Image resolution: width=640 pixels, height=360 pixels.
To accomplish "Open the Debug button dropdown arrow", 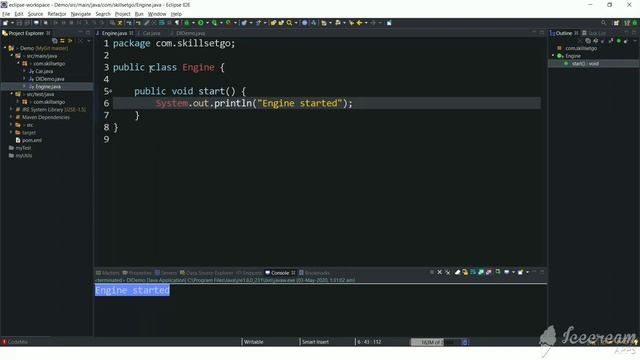I will 193,23.
